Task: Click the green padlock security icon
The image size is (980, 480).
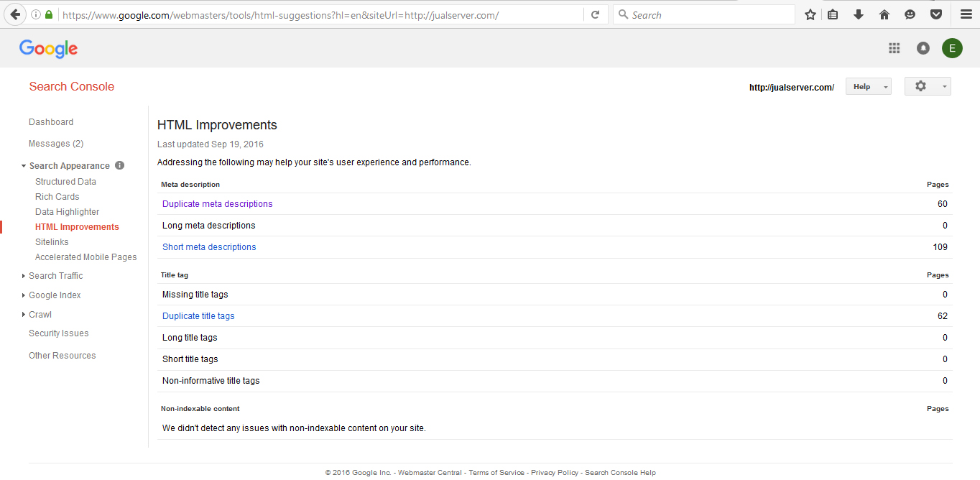Action: pos(49,14)
